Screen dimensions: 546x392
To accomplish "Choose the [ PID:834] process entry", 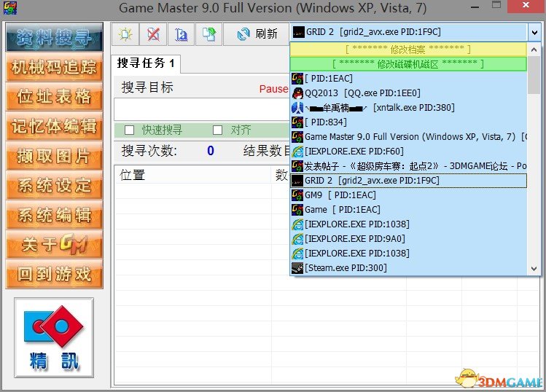I will [408, 122].
